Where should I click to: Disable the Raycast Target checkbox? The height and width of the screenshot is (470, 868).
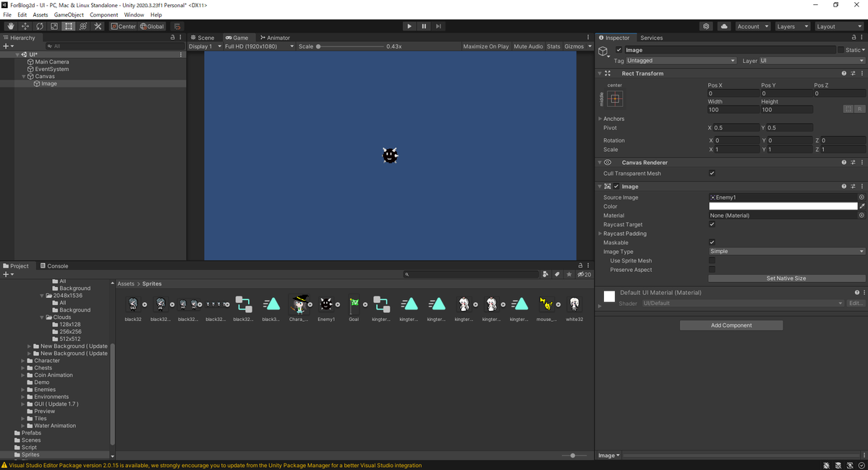coord(712,224)
